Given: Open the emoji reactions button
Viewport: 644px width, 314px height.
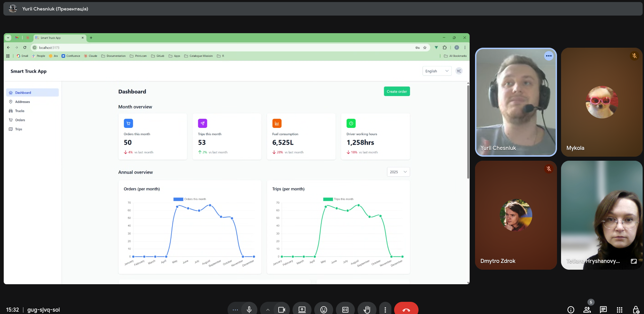Looking at the screenshot, I should coord(323,310).
